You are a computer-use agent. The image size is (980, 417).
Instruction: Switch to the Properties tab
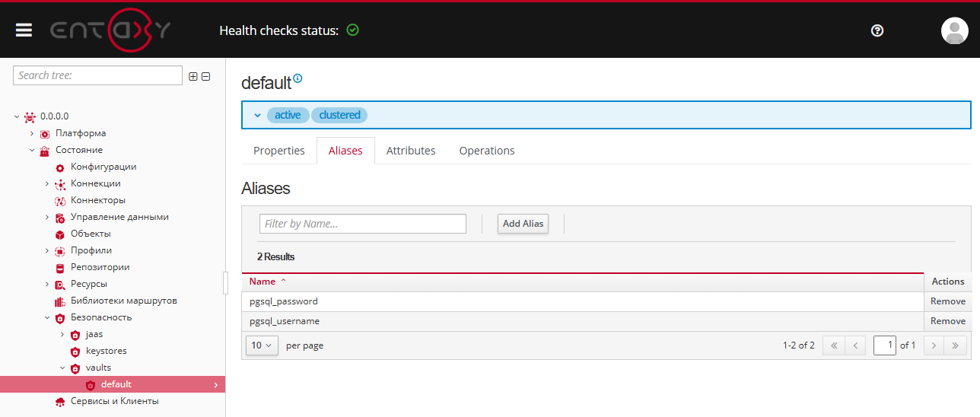(x=278, y=151)
